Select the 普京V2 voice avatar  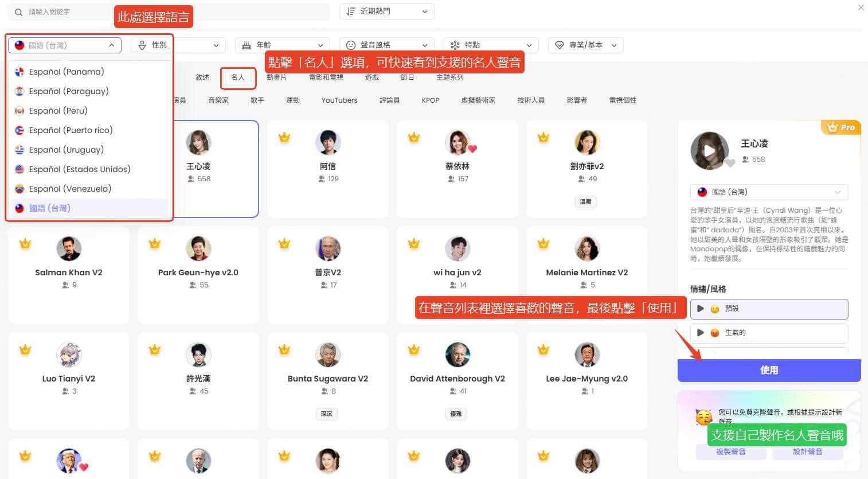click(328, 249)
